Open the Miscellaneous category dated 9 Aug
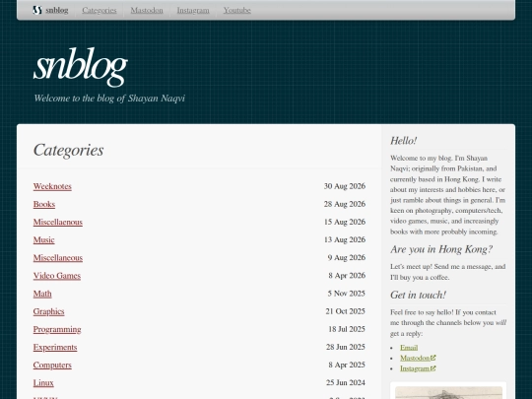 point(58,258)
